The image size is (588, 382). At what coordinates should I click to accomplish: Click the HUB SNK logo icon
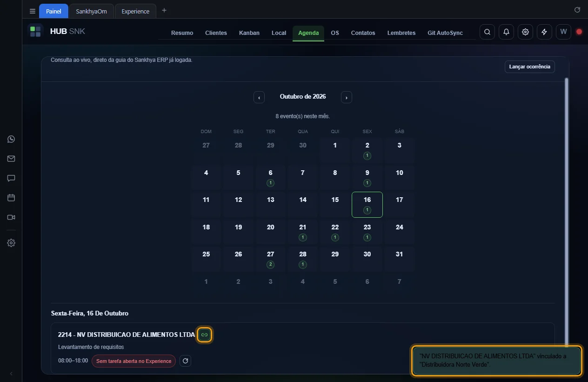(x=35, y=32)
